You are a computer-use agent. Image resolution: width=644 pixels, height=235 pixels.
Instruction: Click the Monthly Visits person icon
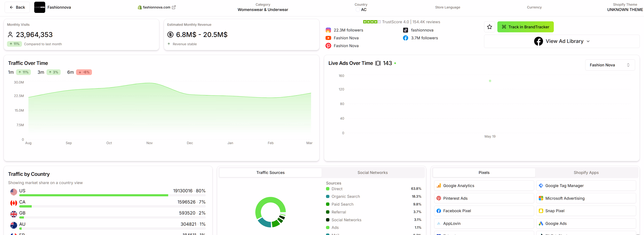(x=10, y=34)
